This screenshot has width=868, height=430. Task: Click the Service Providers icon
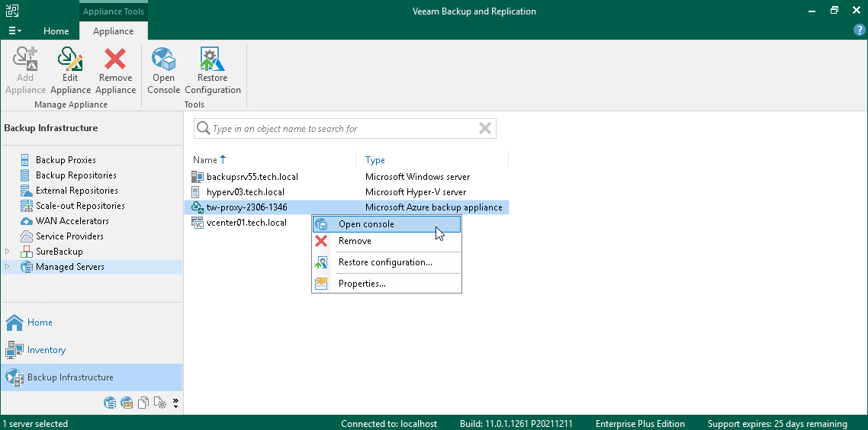click(26, 236)
